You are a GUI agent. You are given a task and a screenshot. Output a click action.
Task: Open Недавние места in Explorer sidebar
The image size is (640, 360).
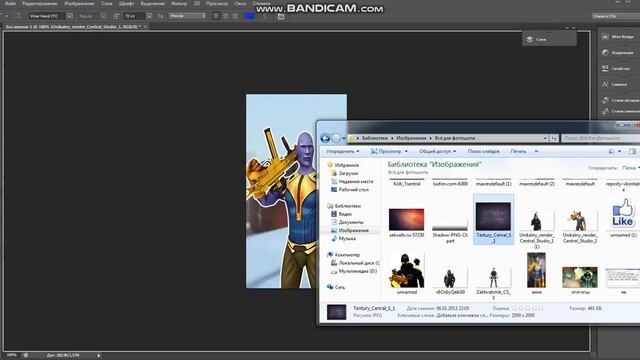[x=352, y=181]
